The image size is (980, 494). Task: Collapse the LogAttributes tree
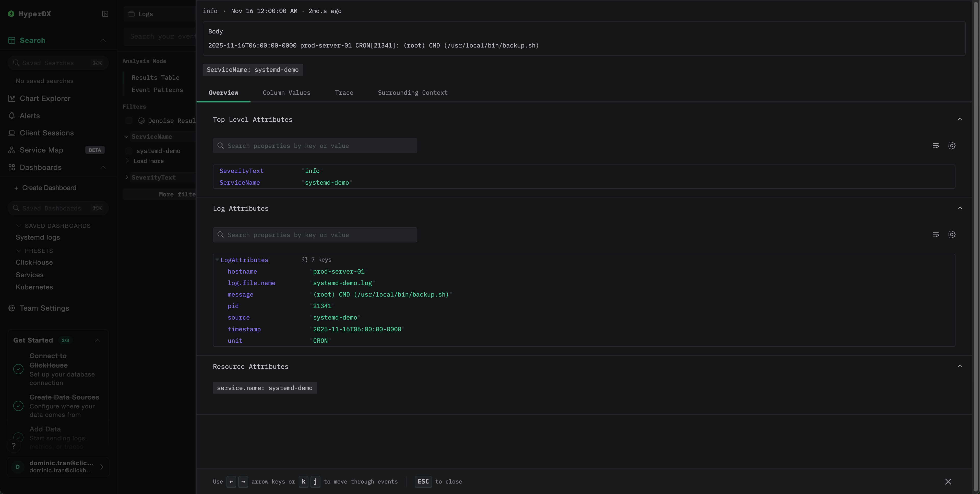point(217,260)
